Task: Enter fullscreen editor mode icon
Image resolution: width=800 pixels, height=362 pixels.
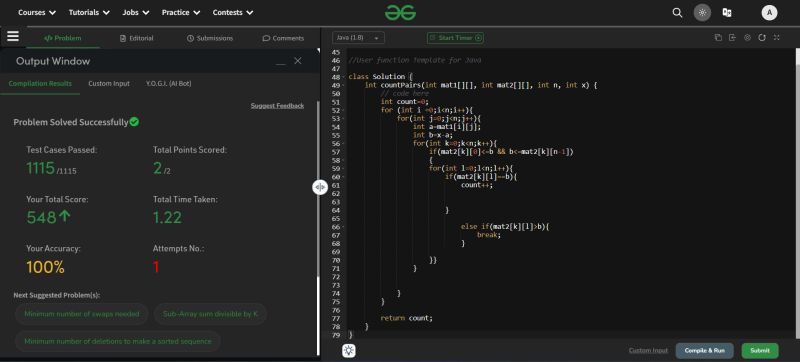Action: (777, 38)
